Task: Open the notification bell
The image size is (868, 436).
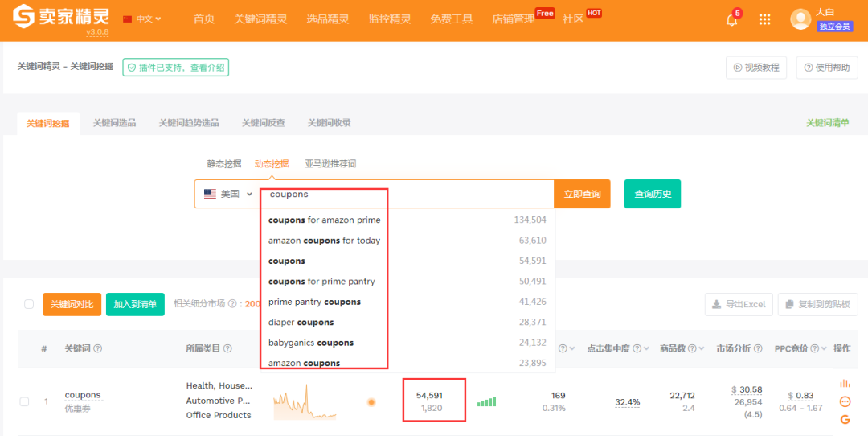Action: (x=732, y=20)
